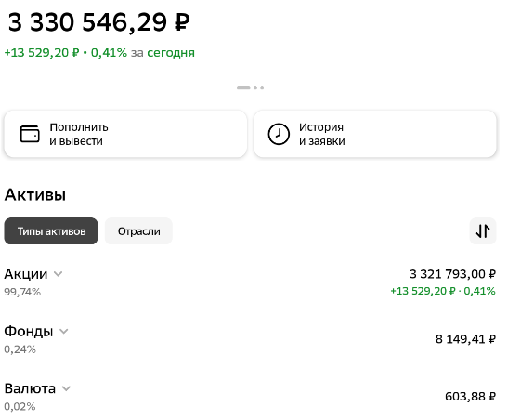Switch to the Отрасли tab
The width and height of the screenshot is (508, 420).
coord(138,230)
